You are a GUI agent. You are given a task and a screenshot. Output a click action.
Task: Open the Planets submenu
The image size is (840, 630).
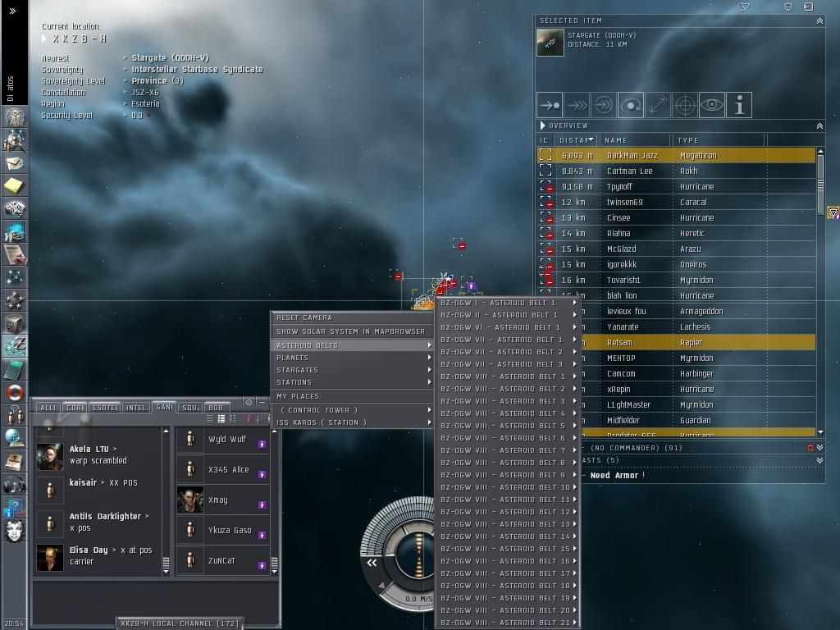click(x=352, y=358)
